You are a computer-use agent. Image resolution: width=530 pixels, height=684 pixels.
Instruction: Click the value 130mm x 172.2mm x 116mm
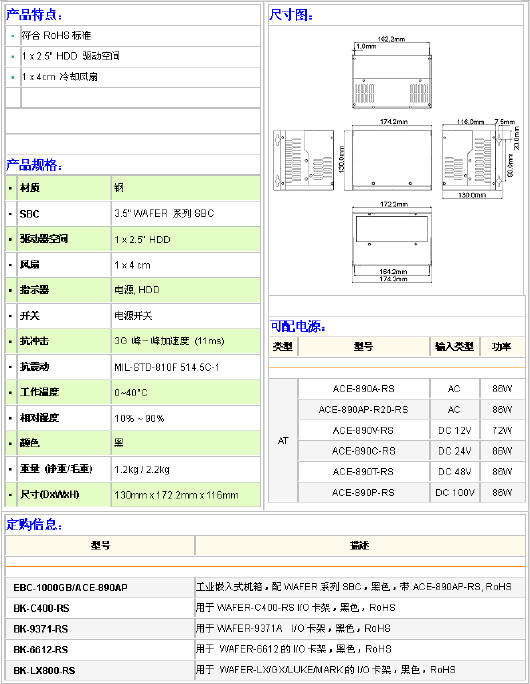tap(176, 495)
